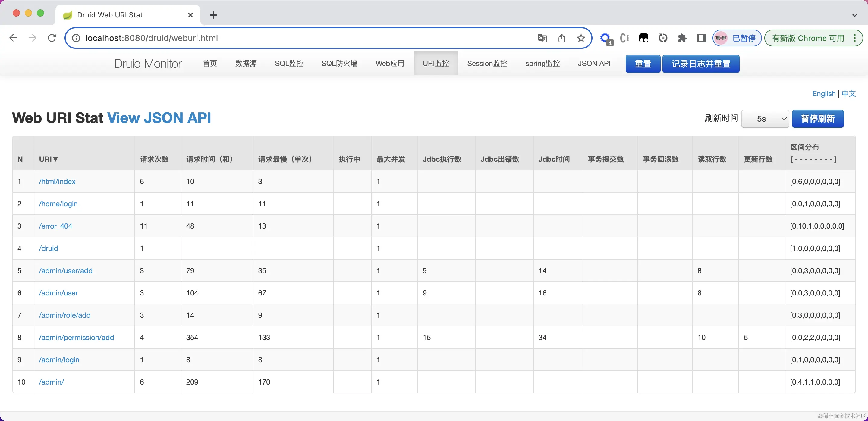Click 记录日志并重置 button
868x421 pixels.
(700, 64)
